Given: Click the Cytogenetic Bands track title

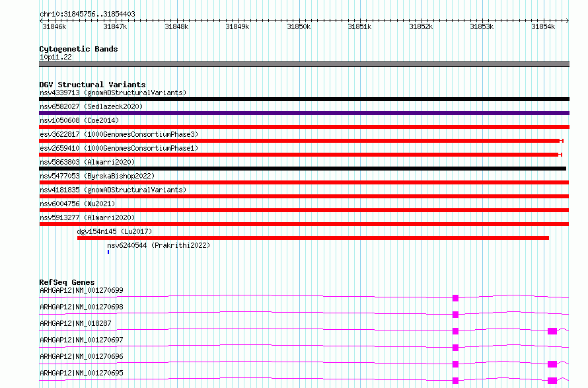Looking at the screenshot, I should 79,49.
